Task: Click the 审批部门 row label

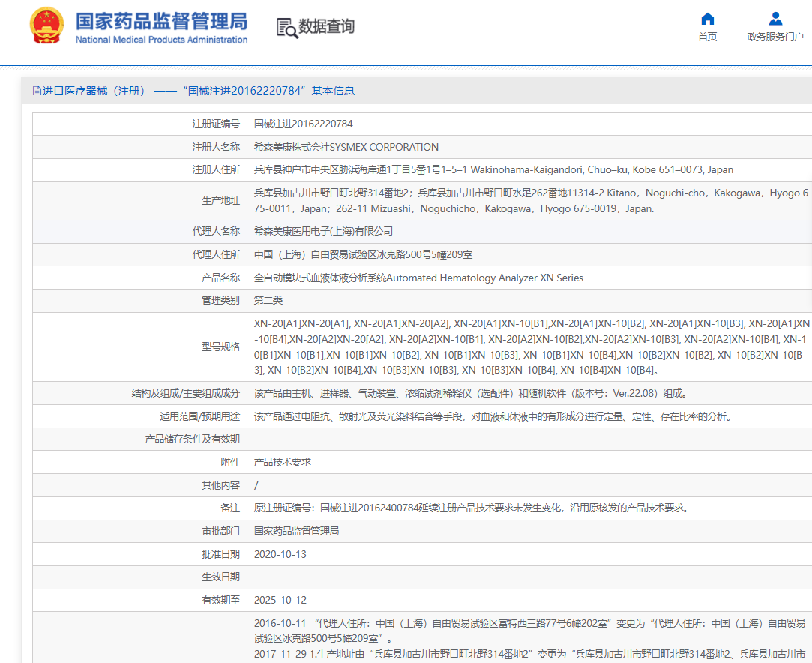Action: point(220,531)
